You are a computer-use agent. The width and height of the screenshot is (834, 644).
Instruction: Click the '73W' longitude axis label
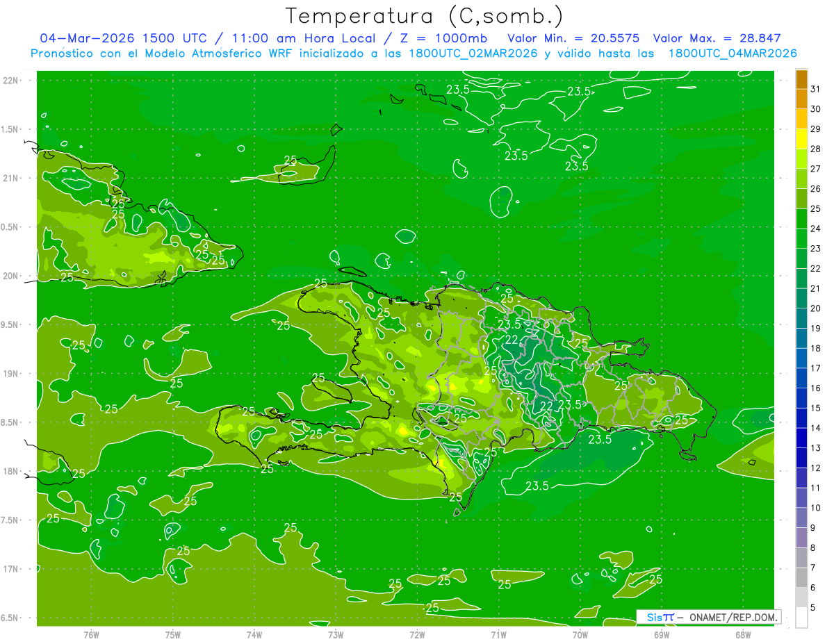coord(336,634)
